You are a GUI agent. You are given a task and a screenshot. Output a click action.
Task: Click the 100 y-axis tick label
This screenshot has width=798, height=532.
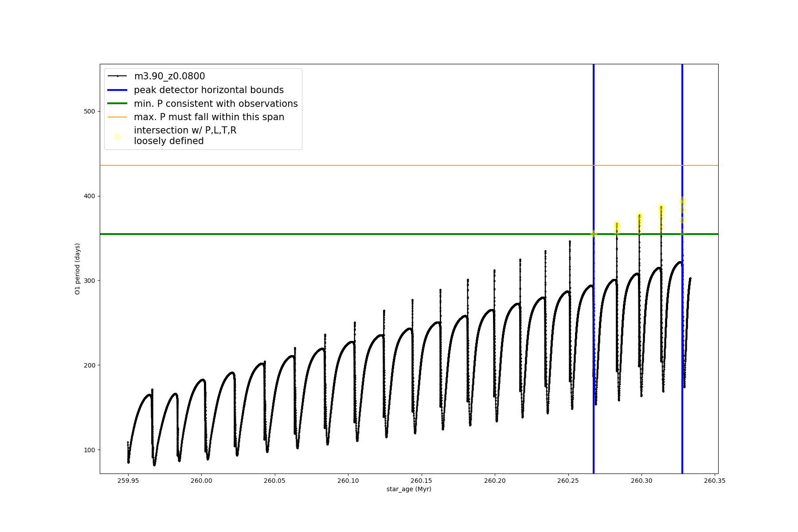[89, 450]
